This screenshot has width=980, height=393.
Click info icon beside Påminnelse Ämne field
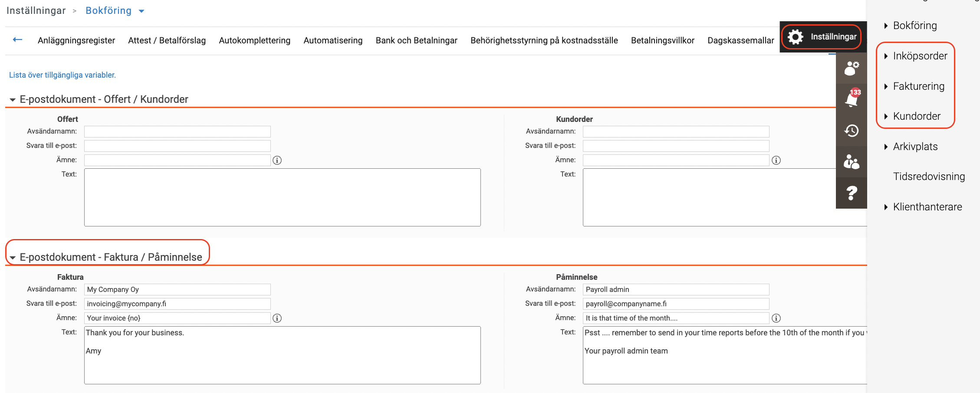(776, 318)
